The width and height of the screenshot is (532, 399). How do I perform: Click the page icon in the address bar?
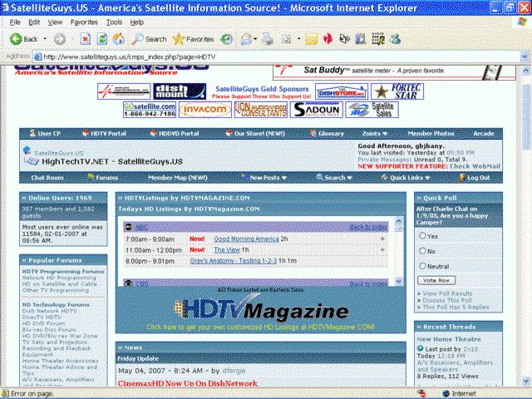pyautogui.click(x=38, y=57)
